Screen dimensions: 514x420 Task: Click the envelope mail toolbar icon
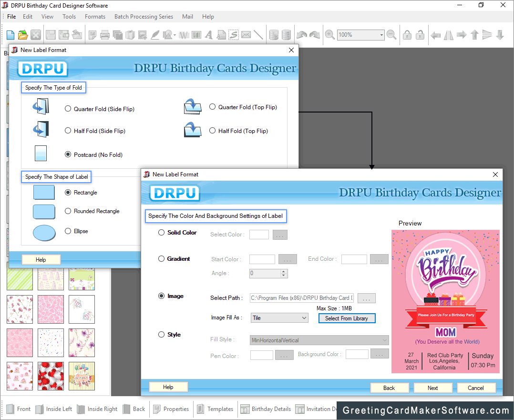[x=246, y=35]
